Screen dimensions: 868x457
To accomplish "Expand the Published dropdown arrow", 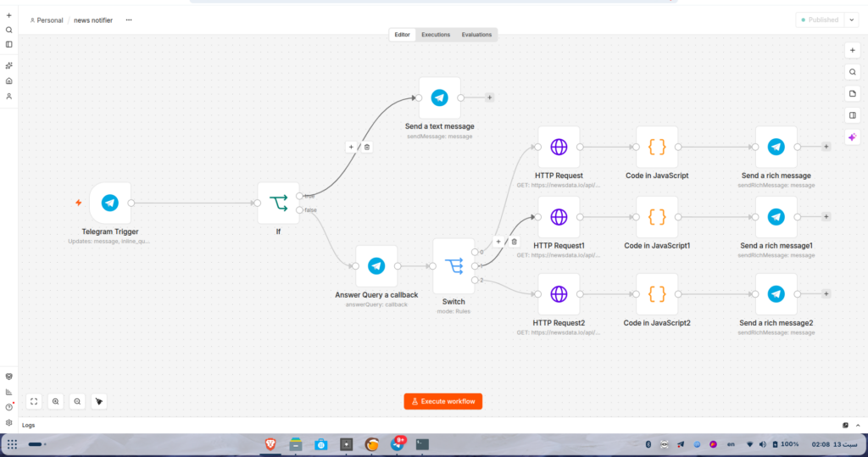I will [852, 20].
